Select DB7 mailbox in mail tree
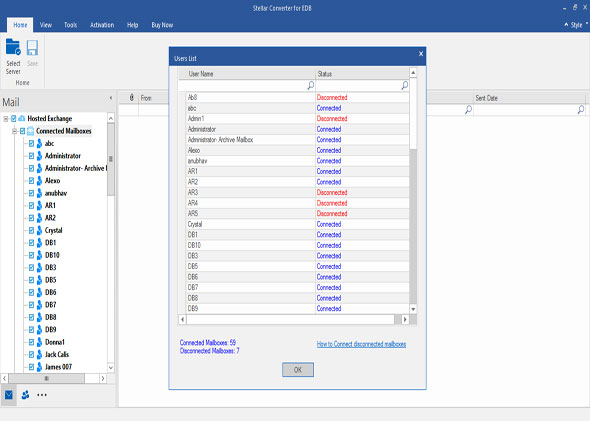590x421 pixels. pyautogui.click(x=50, y=305)
